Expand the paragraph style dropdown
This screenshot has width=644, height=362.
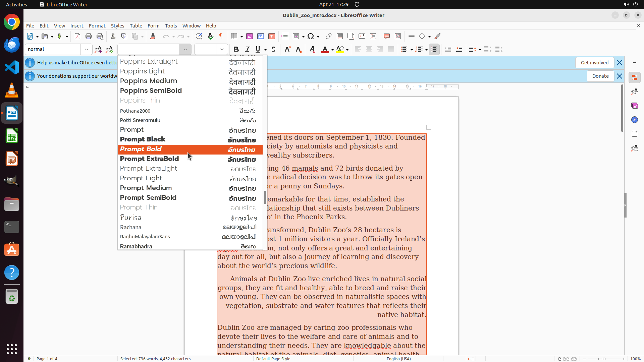pyautogui.click(x=87, y=49)
